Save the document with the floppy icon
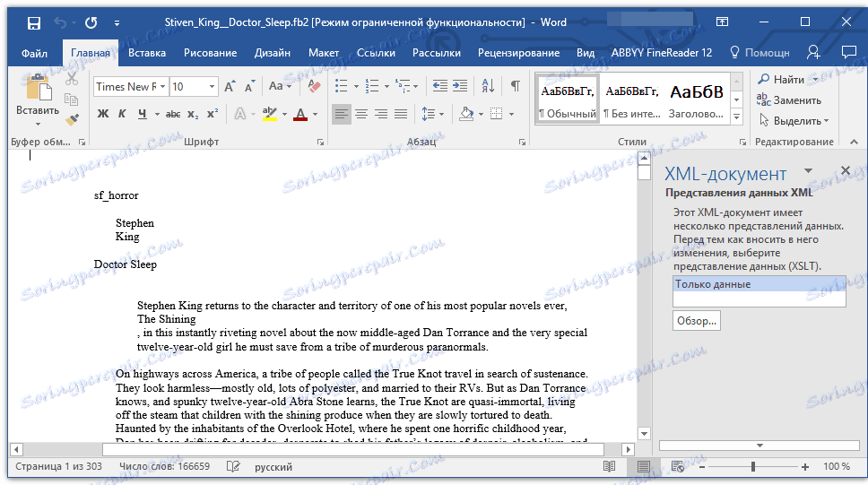 (x=34, y=22)
